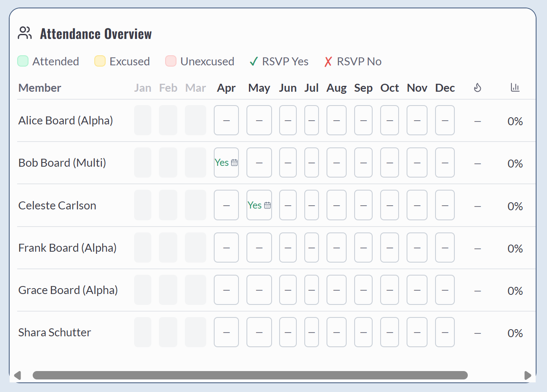
Task: Click the Jul column header
Action: (311, 88)
